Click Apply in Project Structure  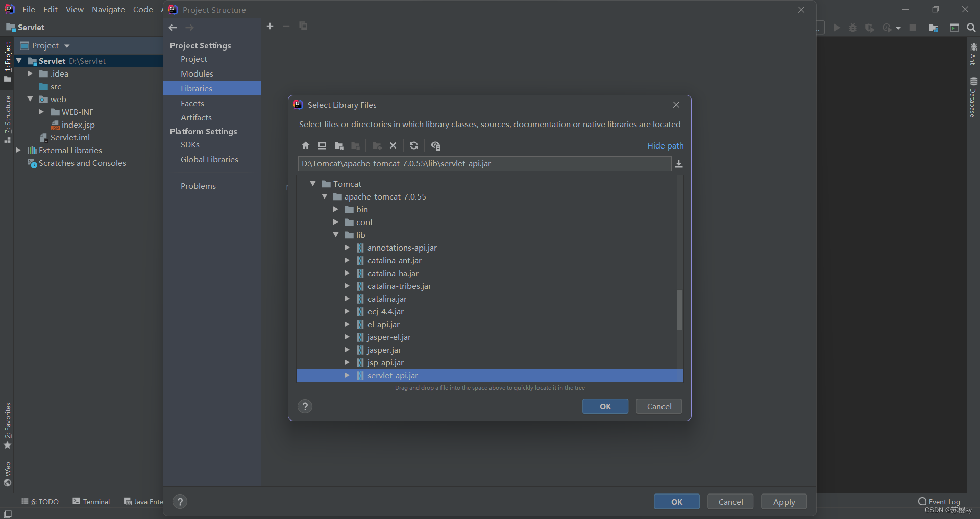[784, 502]
